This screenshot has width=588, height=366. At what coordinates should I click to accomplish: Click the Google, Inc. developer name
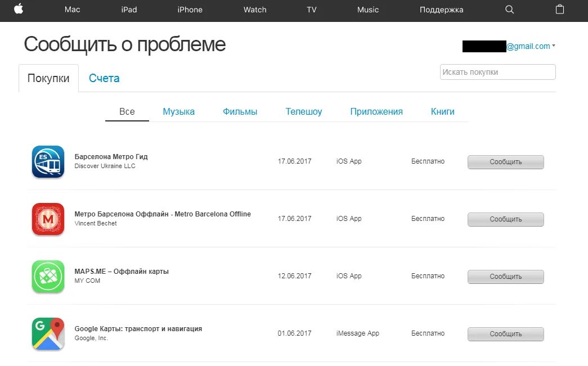pyautogui.click(x=91, y=338)
